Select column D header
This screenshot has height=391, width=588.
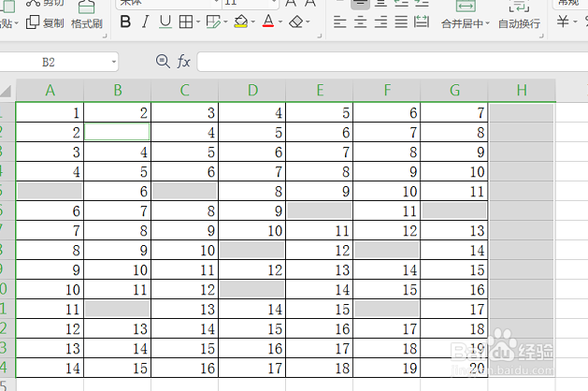[252, 91]
